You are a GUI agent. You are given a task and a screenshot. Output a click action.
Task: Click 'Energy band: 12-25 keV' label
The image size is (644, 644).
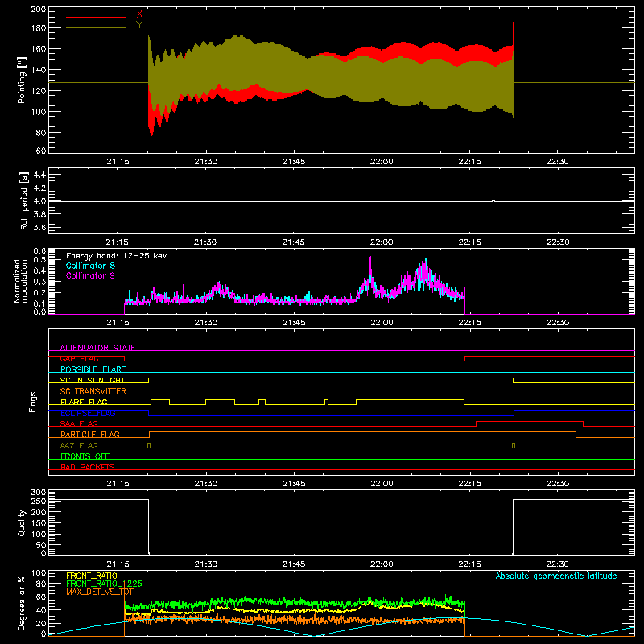(117, 256)
